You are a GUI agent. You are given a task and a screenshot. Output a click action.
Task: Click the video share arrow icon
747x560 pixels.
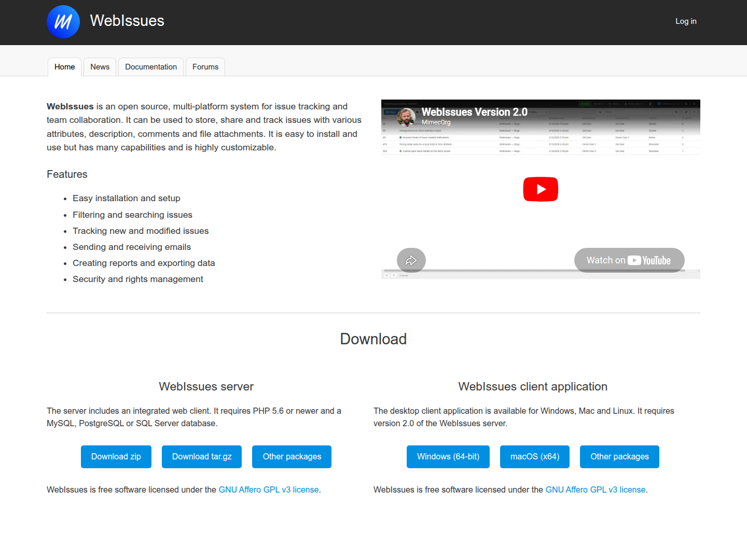coord(411,260)
